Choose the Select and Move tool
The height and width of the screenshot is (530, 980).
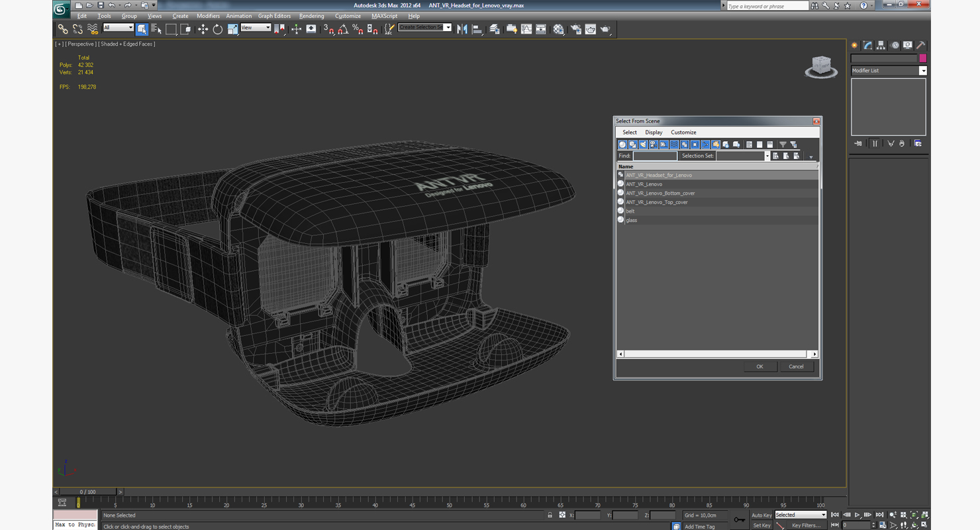[x=203, y=29]
